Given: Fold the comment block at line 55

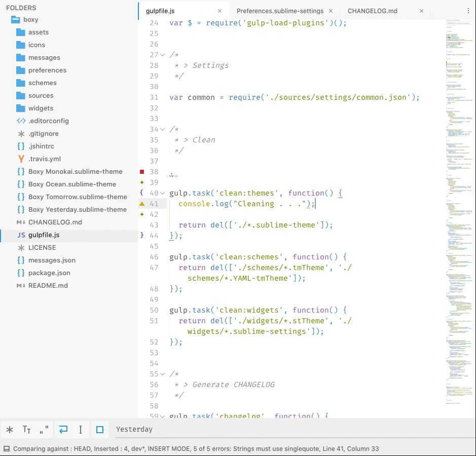Looking at the screenshot, I should pyautogui.click(x=162, y=374).
